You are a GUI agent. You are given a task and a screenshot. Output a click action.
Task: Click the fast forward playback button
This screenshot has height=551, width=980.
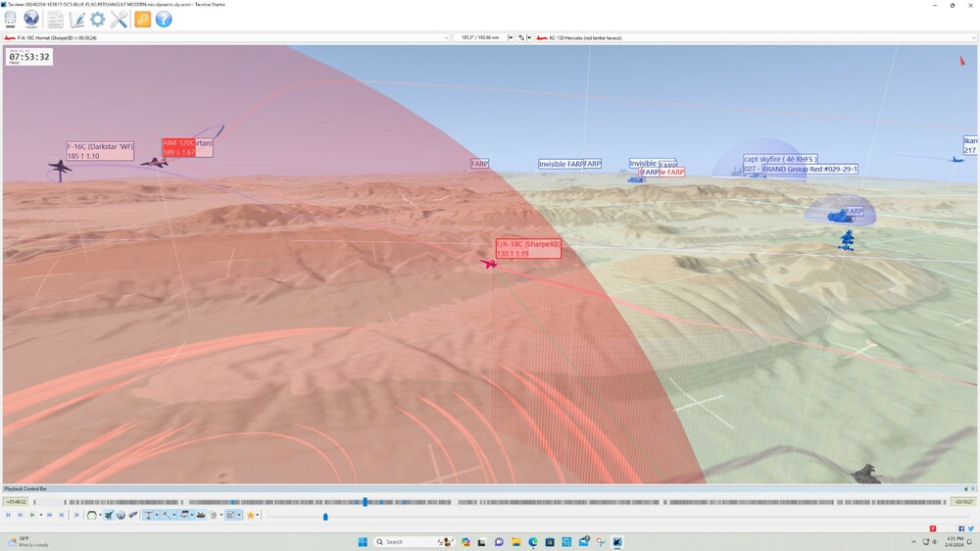[49, 515]
